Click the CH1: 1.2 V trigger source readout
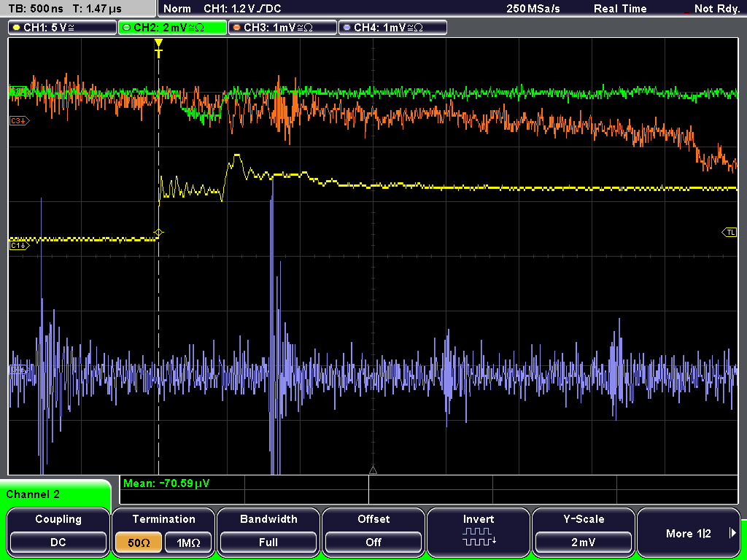The image size is (747, 560). click(242, 9)
